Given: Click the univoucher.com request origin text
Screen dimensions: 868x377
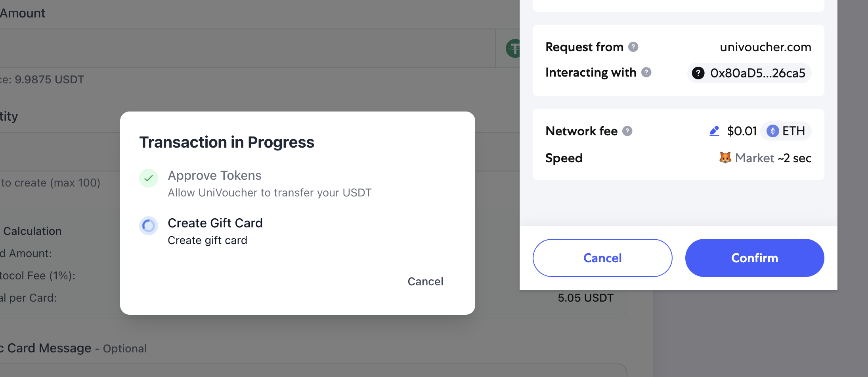Looking at the screenshot, I should click(765, 47).
